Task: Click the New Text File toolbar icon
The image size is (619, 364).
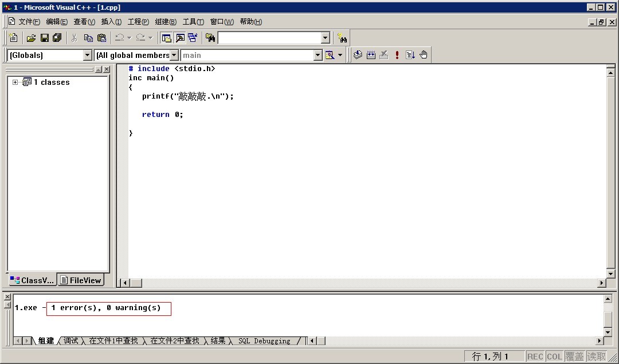Action: point(14,38)
